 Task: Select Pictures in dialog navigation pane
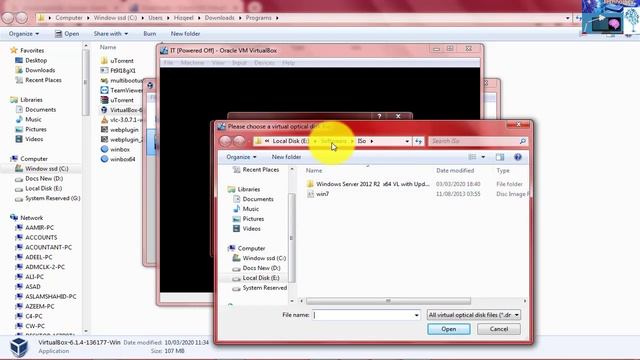[x=249, y=219]
